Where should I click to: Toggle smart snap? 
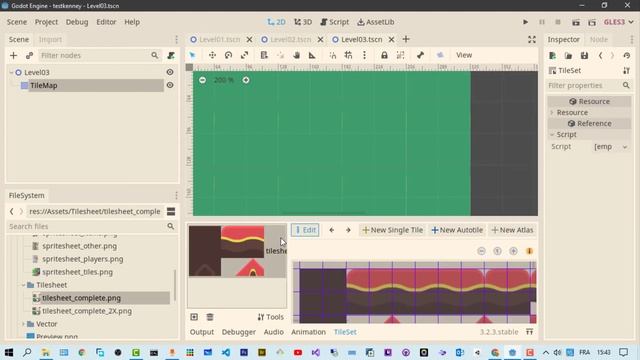point(333,55)
